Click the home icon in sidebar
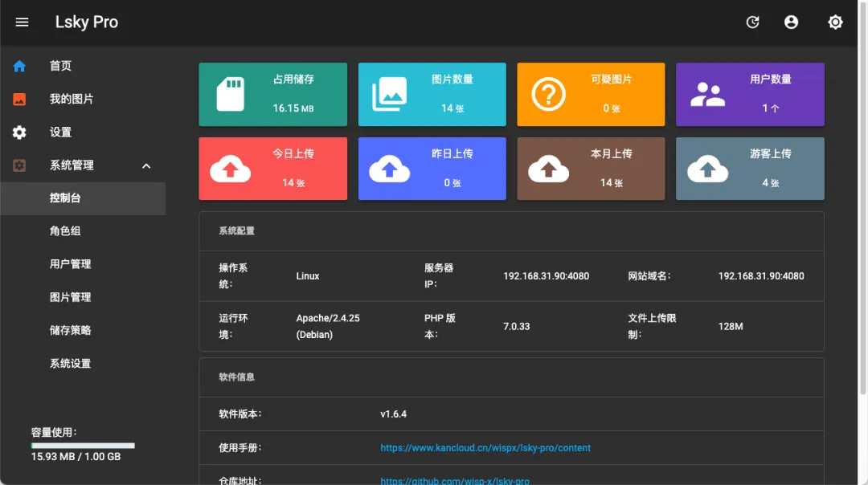 click(x=19, y=66)
